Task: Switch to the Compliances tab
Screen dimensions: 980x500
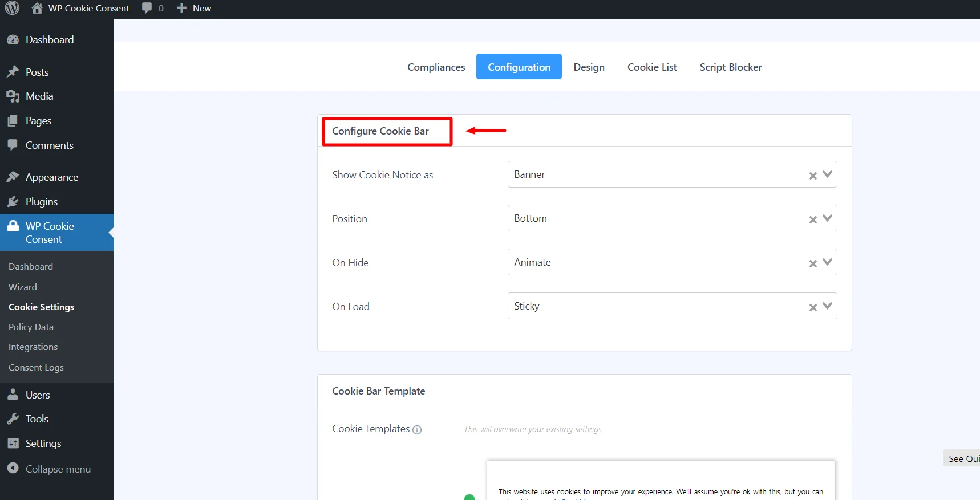Action: 436,67
